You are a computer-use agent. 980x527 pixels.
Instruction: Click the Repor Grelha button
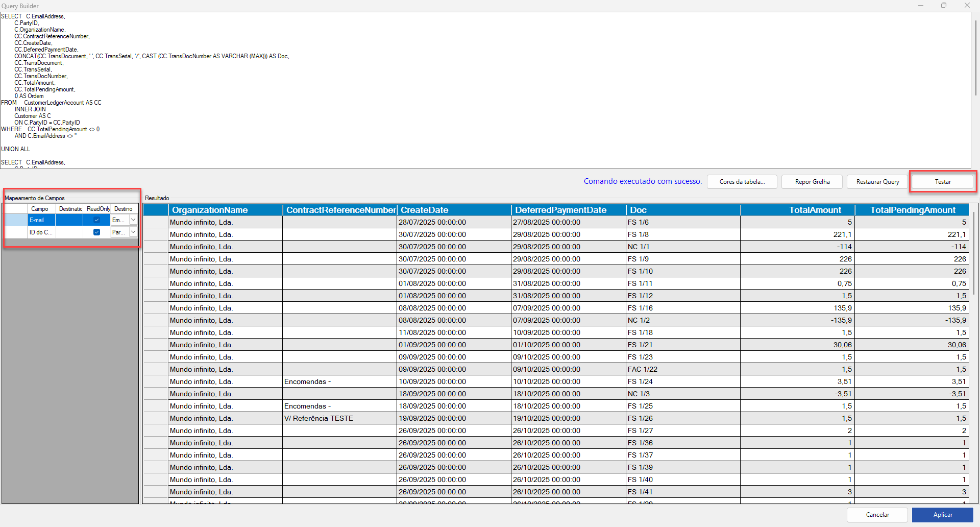pos(812,182)
